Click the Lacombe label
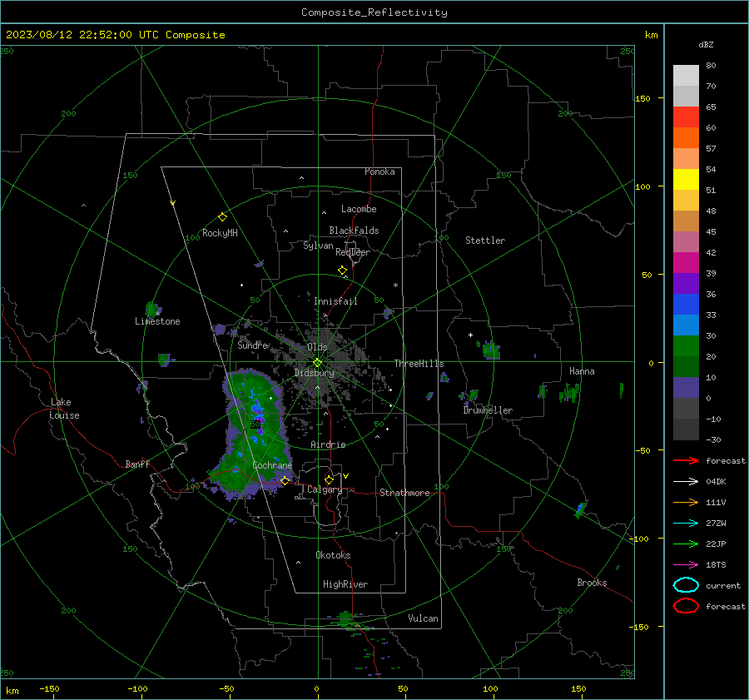This screenshot has width=749, height=700. point(359,209)
